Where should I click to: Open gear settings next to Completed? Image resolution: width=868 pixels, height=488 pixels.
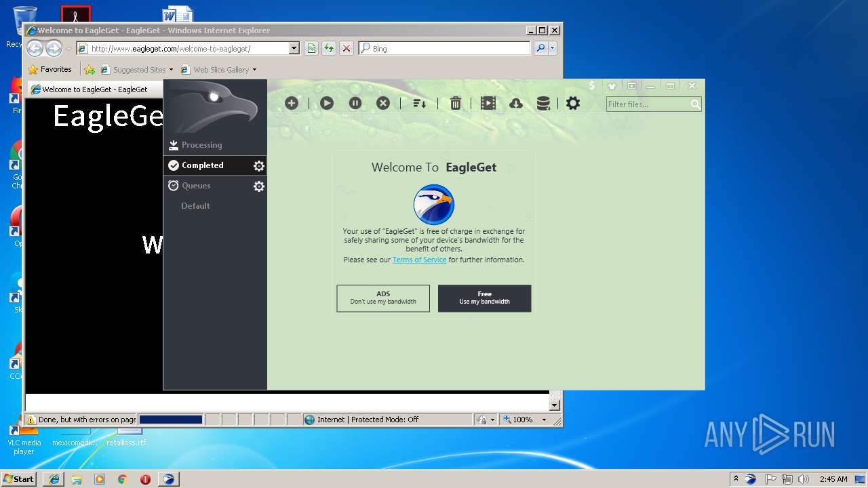258,166
